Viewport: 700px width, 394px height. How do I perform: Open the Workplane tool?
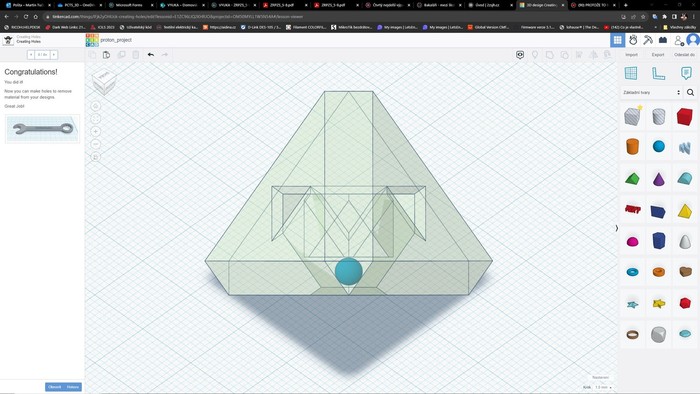[x=631, y=73]
